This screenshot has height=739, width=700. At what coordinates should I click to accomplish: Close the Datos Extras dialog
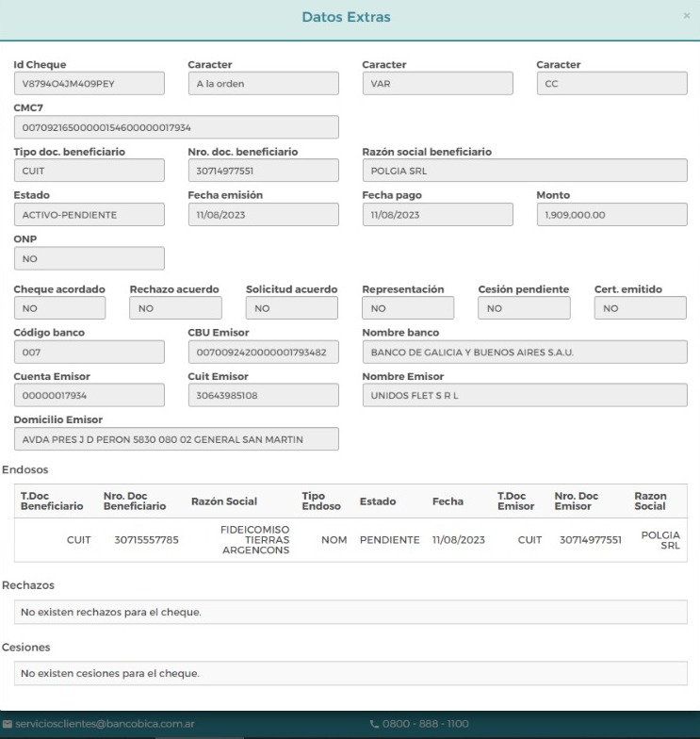point(686,15)
